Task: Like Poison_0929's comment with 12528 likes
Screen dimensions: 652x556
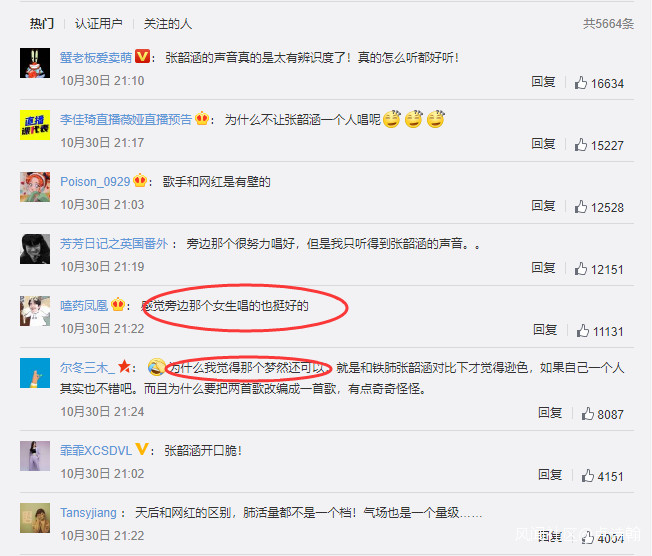Action: point(580,207)
